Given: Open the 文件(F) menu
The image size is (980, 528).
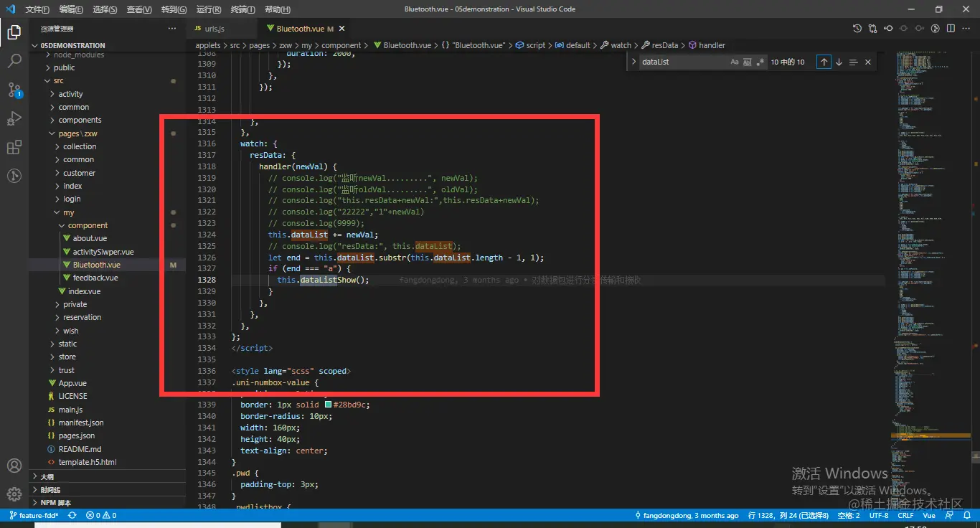Looking at the screenshot, I should pos(37,9).
